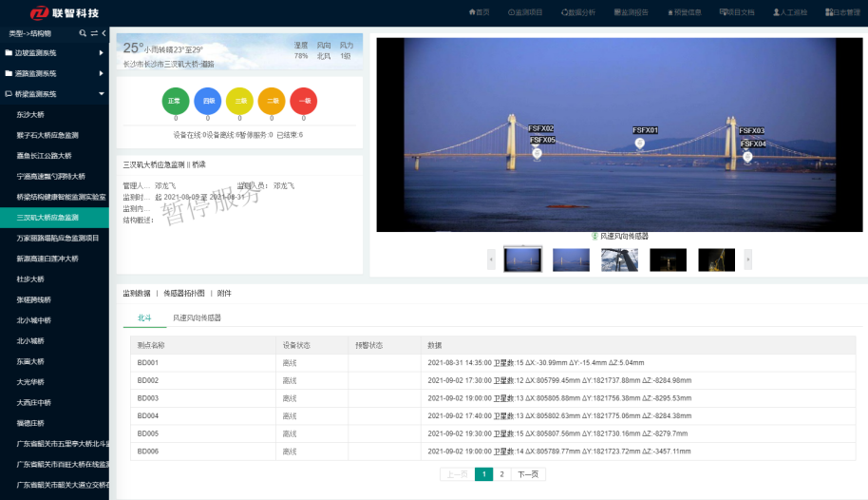Open the 日志管理 menu
Viewport: 868px width, 500px height.
pyautogui.click(x=842, y=12)
